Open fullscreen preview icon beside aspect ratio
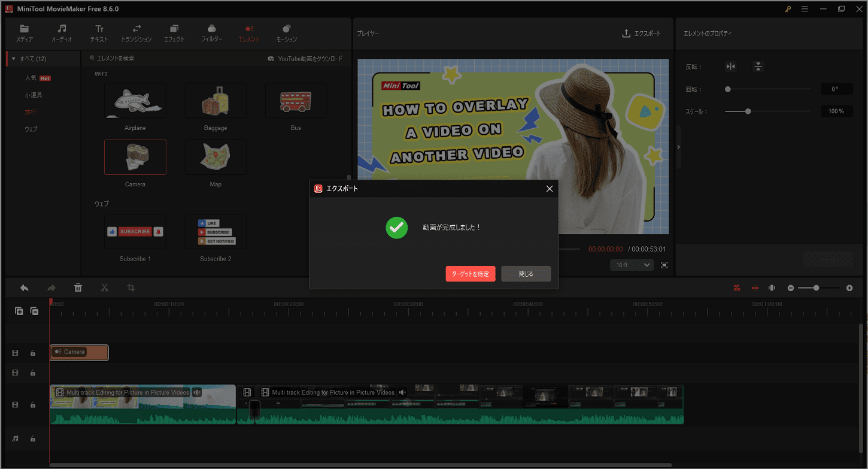The width and height of the screenshot is (868, 469). tap(664, 265)
